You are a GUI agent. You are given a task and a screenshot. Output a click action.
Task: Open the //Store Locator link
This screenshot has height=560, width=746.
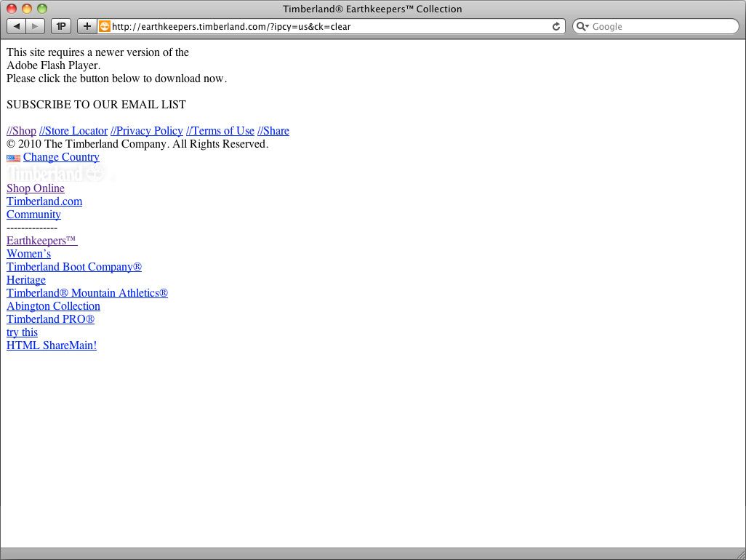click(x=73, y=131)
